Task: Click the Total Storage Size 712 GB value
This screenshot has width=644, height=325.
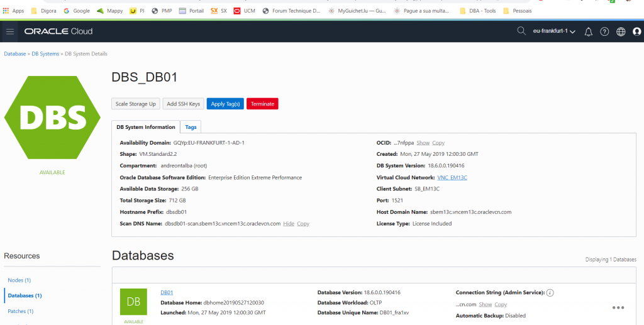Action: point(177,201)
